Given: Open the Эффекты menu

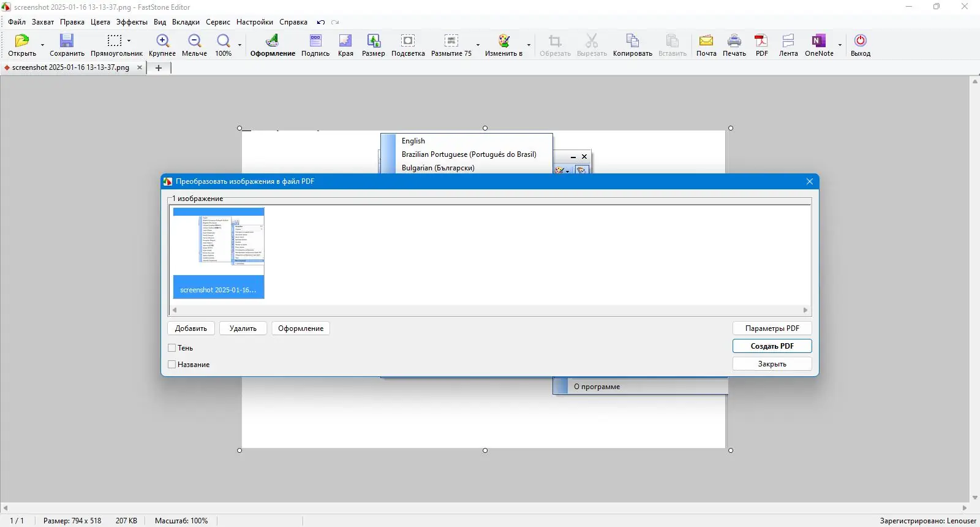Looking at the screenshot, I should click(132, 22).
